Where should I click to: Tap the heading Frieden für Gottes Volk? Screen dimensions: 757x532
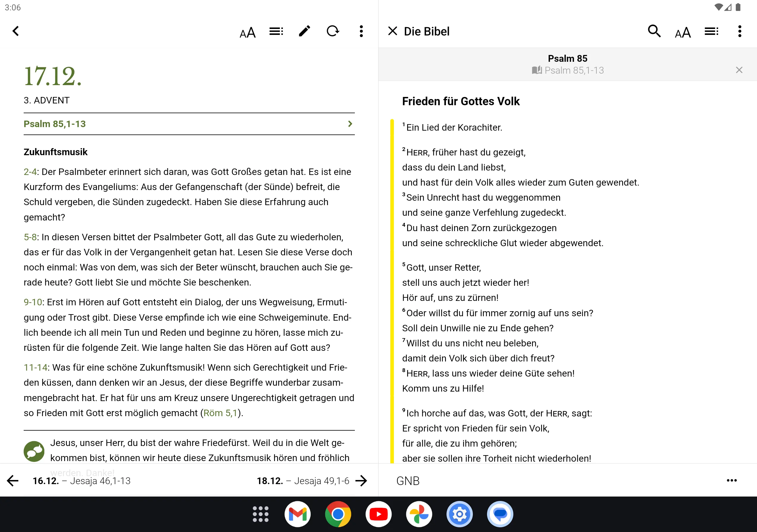coord(461,101)
